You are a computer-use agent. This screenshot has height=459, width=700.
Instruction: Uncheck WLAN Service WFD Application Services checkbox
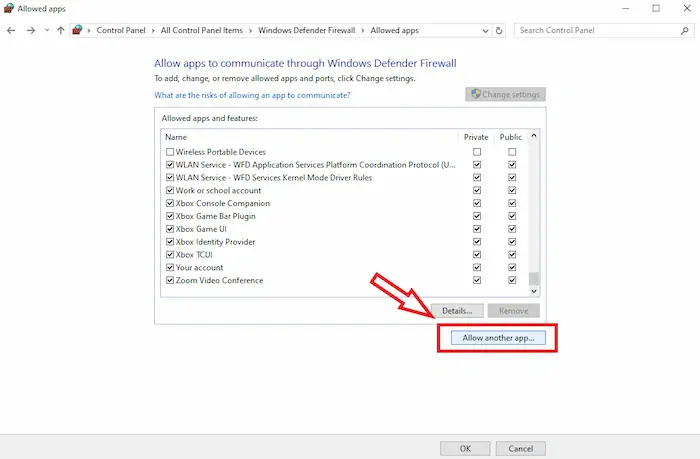pos(170,165)
